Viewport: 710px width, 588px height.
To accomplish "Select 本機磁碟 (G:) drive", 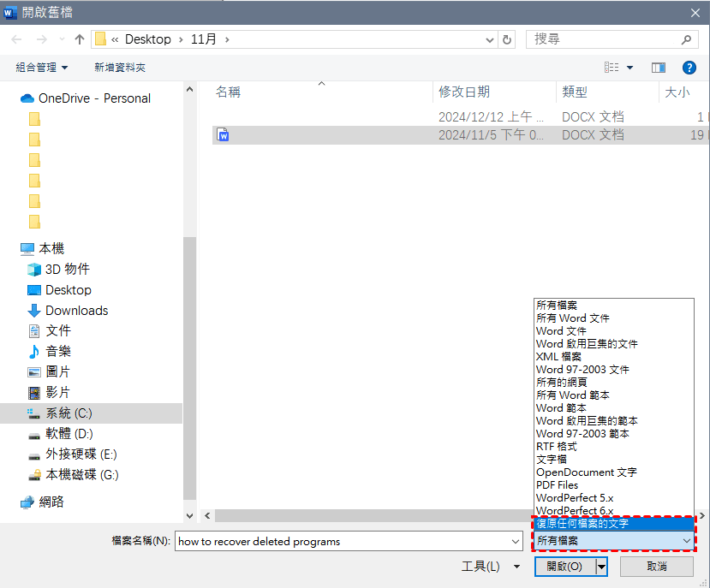I will [x=74, y=475].
